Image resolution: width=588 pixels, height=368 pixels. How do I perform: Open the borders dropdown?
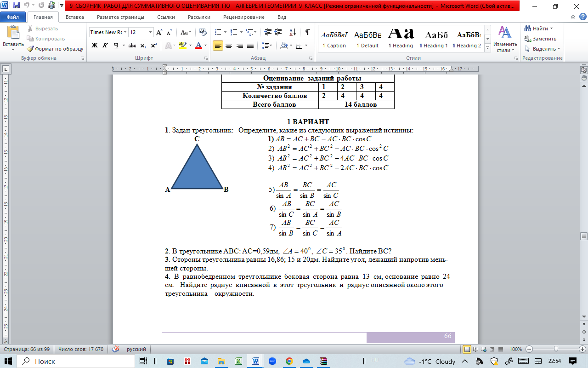pyautogui.click(x=306, y=46)
